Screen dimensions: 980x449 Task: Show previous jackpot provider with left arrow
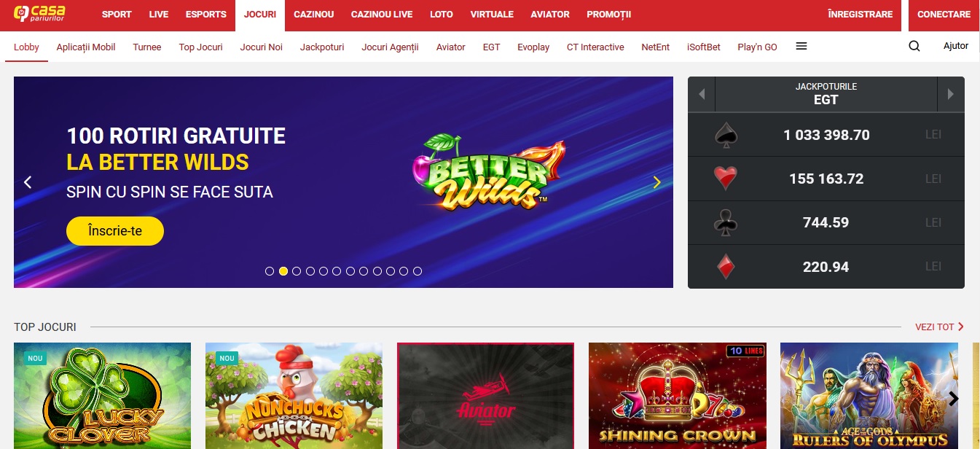[702, 94]
